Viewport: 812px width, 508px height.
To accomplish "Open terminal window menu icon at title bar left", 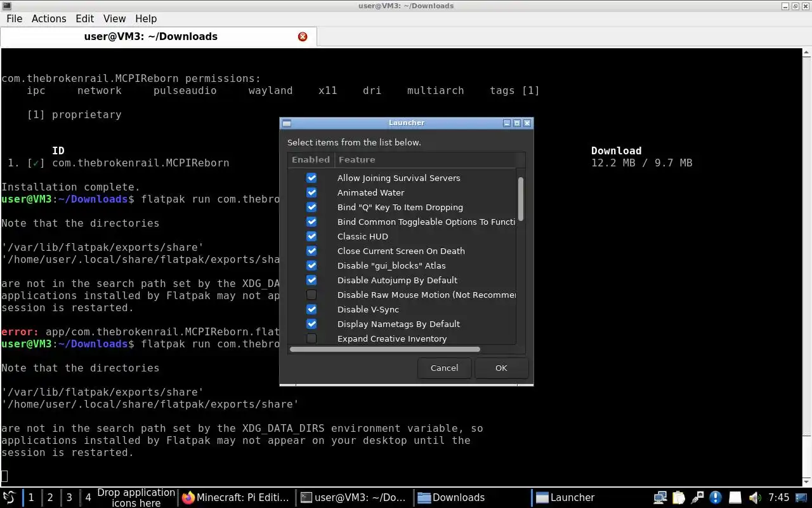I will coord(6,6).
